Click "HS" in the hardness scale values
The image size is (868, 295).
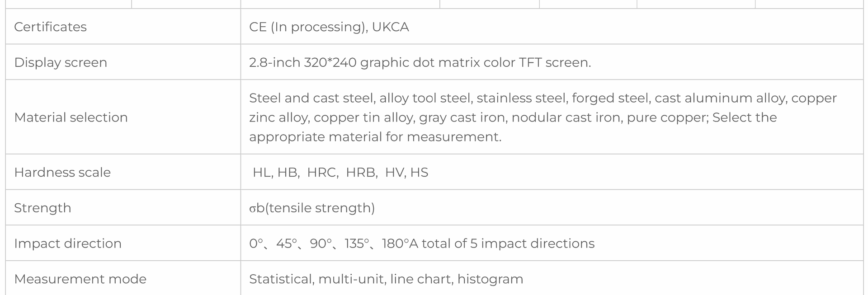tap(419, 173)
